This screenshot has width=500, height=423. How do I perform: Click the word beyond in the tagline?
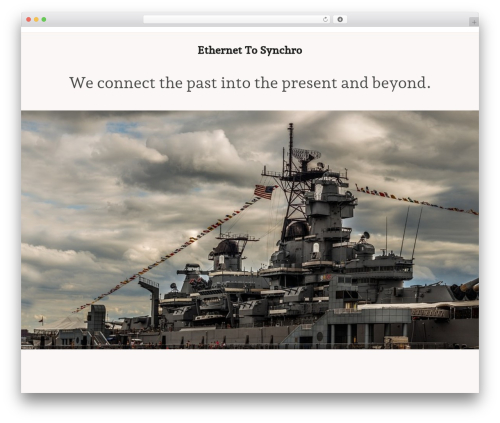(x=401, y=83)
